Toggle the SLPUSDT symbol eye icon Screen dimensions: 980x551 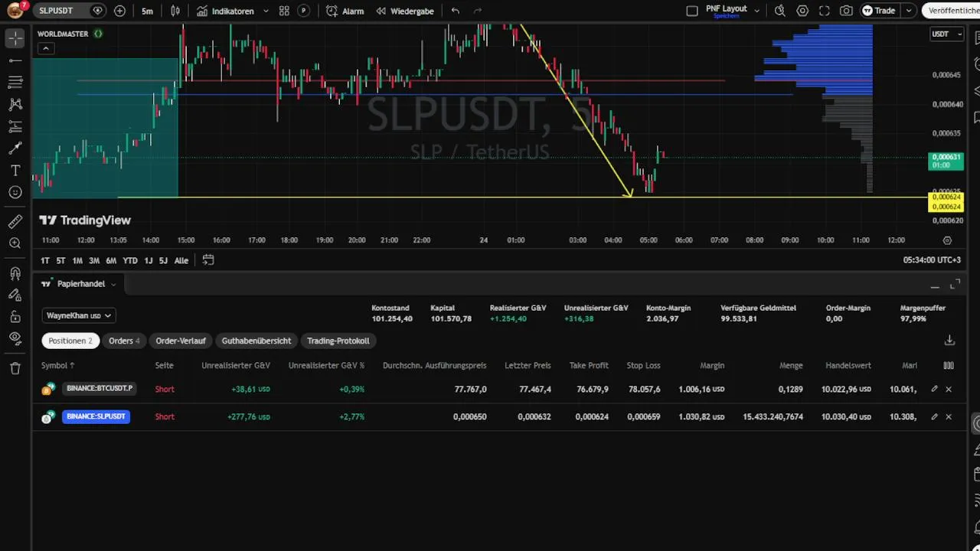coord(97,11)
